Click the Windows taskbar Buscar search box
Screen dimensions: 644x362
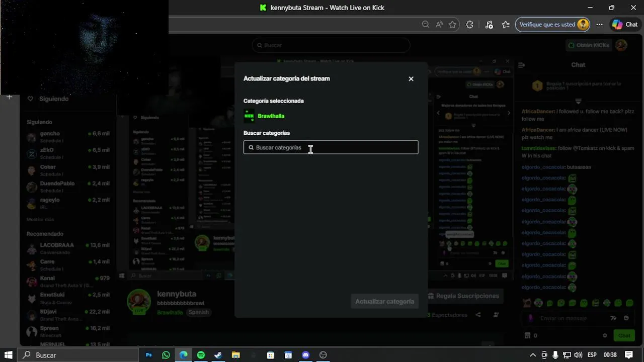click(x=78, y=355)
